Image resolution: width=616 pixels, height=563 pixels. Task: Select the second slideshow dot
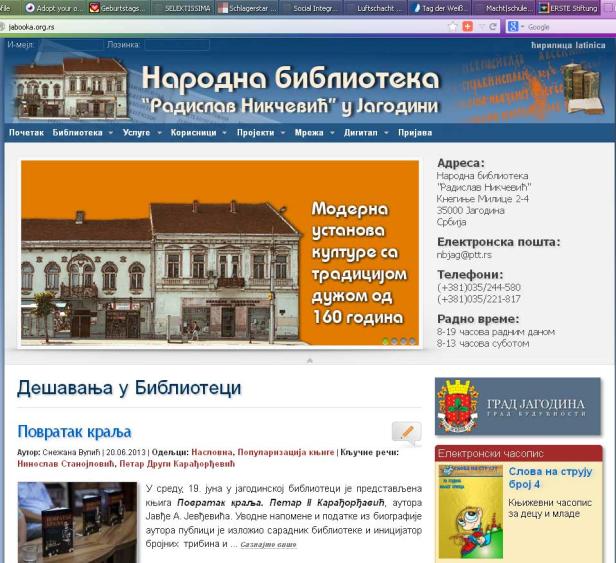[394, 341]
